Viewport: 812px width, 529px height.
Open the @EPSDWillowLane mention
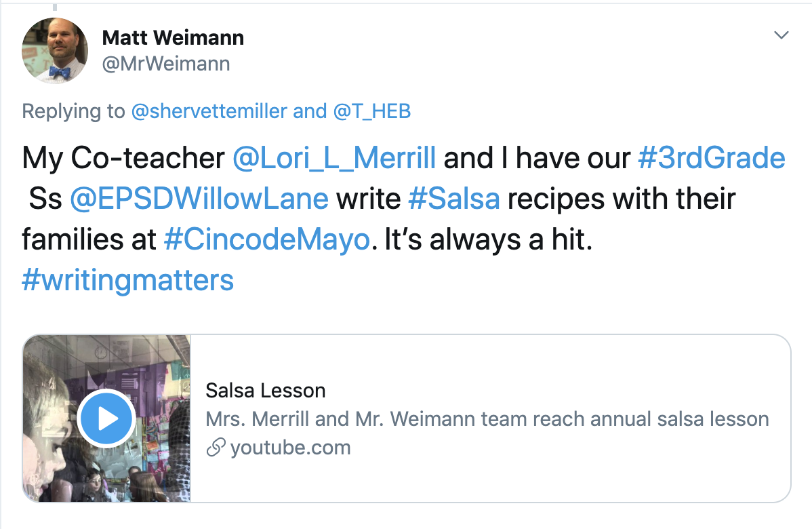coord(199,199)
